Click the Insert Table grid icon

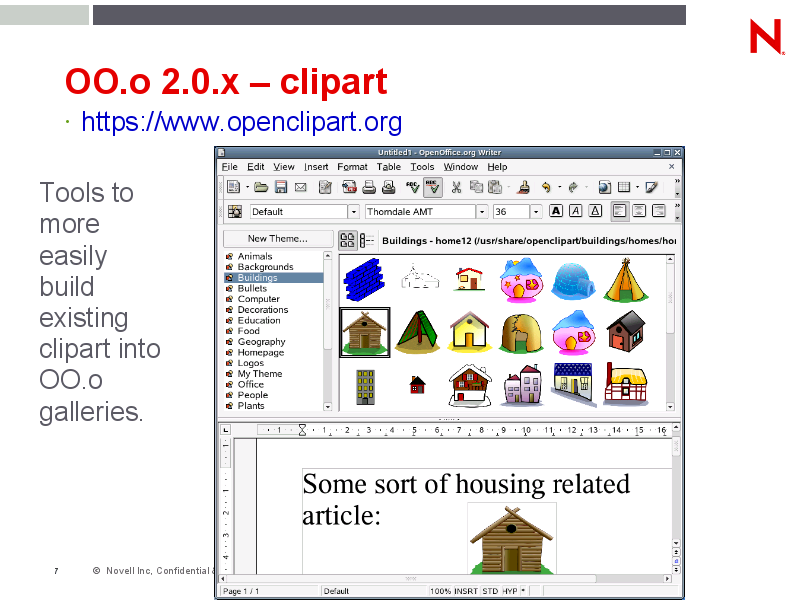point(624,187)
